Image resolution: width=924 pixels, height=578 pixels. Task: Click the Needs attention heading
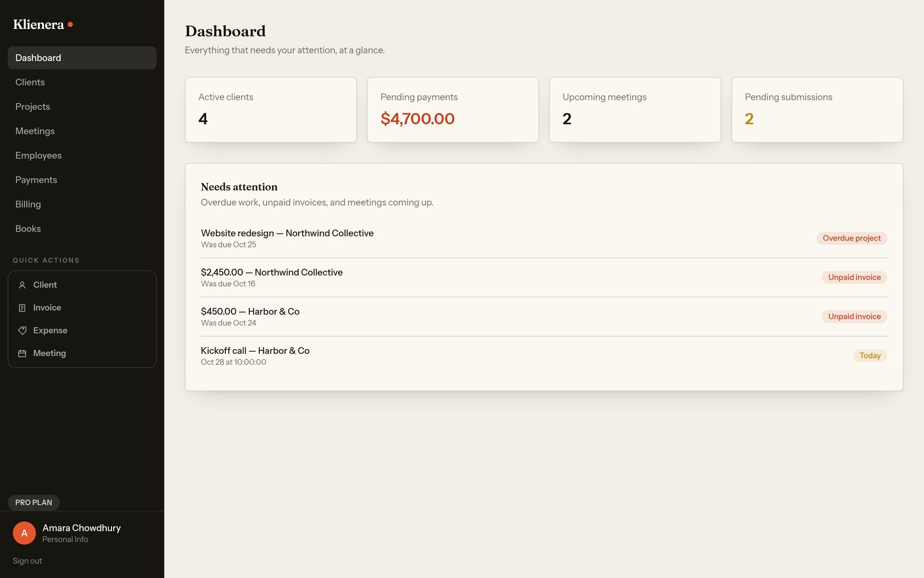[239, 187]
